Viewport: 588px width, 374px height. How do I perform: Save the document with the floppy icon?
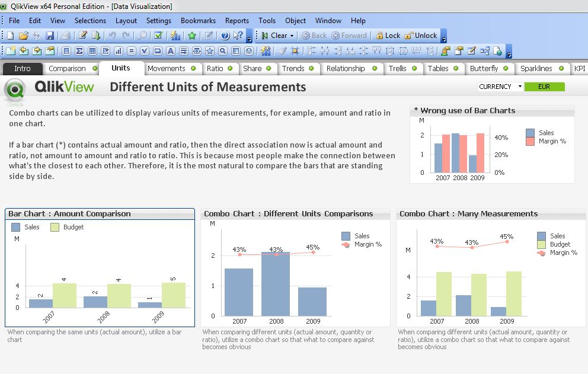[x=50, y=36]
